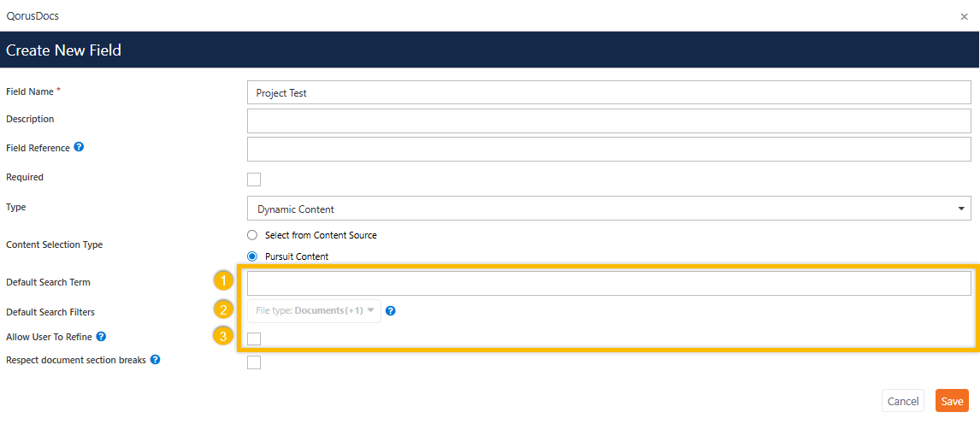Click the Field Reference help icon
980x424 pixels.
pos(79,147)
